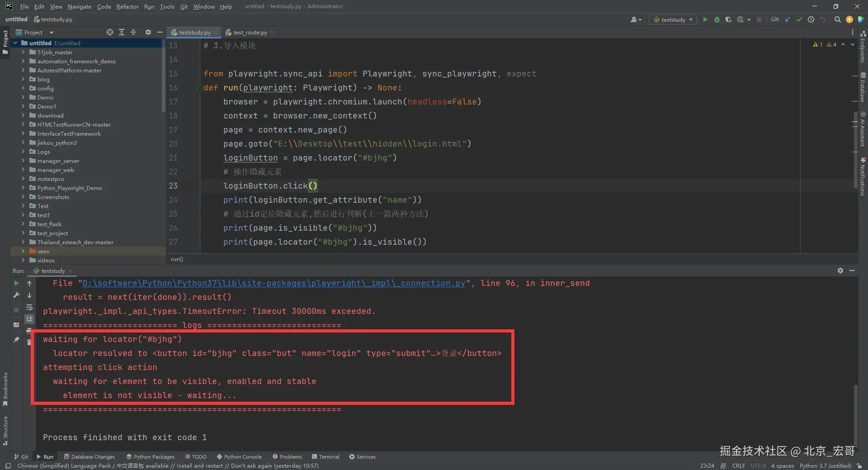Screen dimensions: 868x470
Task: Toggle soft-wrap in the Run console
Action: (29, 307)
